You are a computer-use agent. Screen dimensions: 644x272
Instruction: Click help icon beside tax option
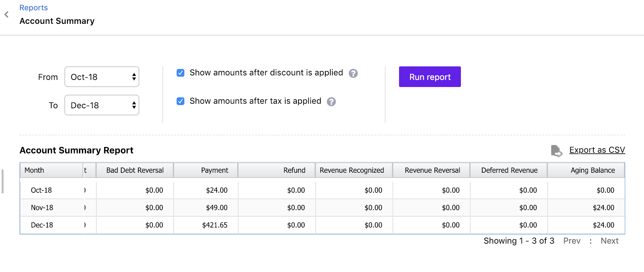coord(331,102)
